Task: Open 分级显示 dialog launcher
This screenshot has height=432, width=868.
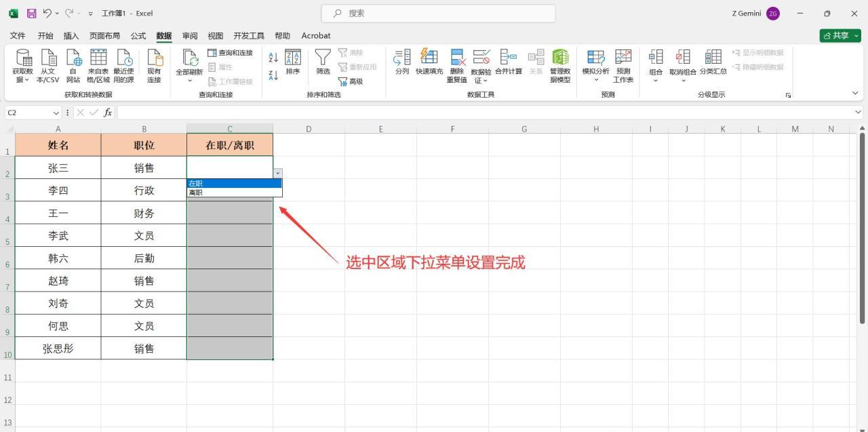Action: click(788, 95)
